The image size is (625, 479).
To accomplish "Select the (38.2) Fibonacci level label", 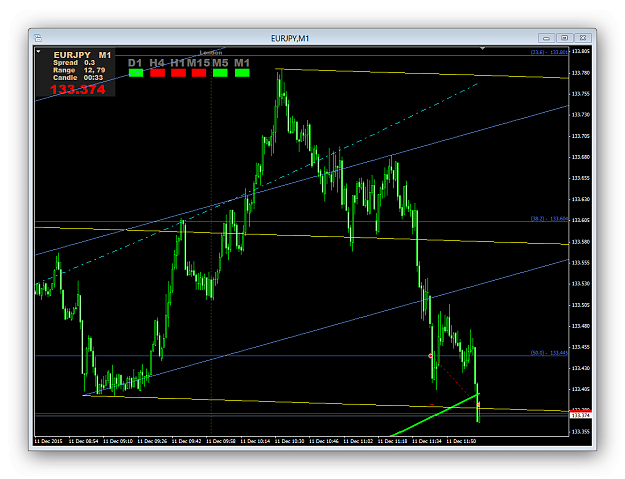I will pos(549,218).
